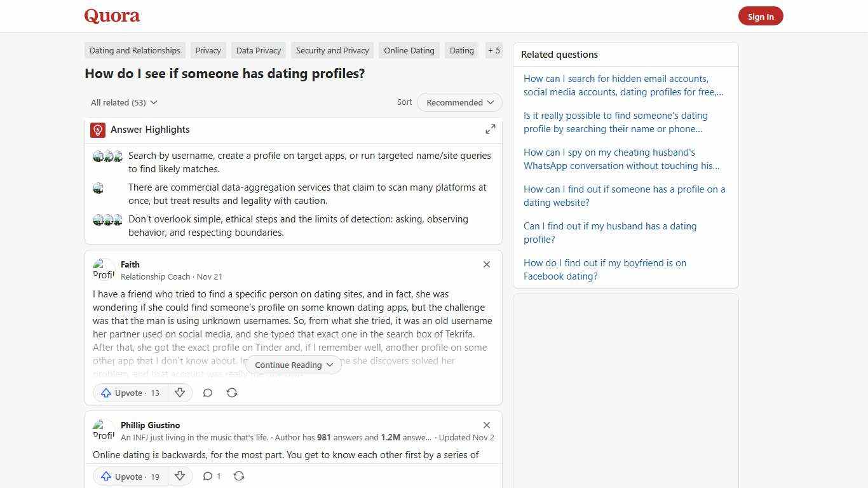Click the Quora logo
The image size is (868, 488).
[x=111, y=16]
